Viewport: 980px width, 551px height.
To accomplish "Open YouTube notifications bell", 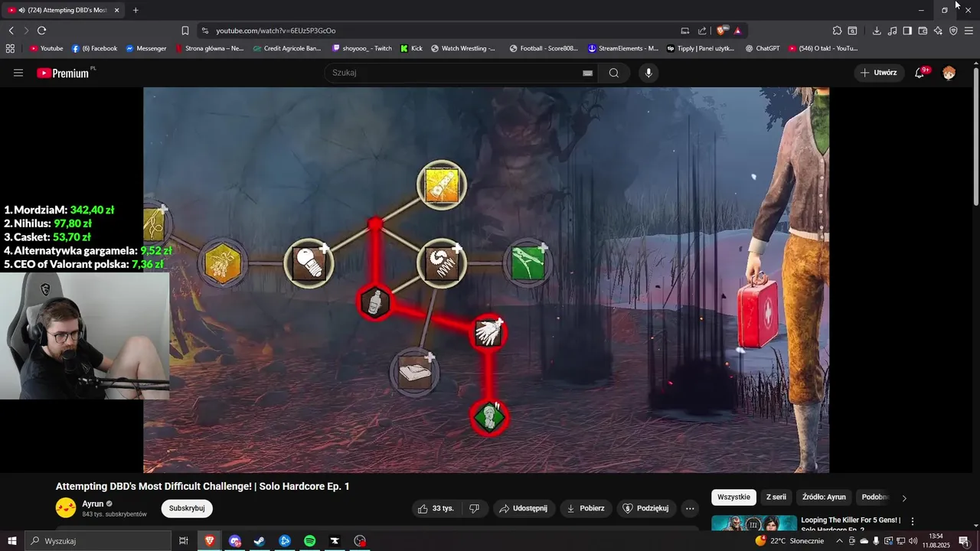I will pyautogui.click(x=920, y=73).
